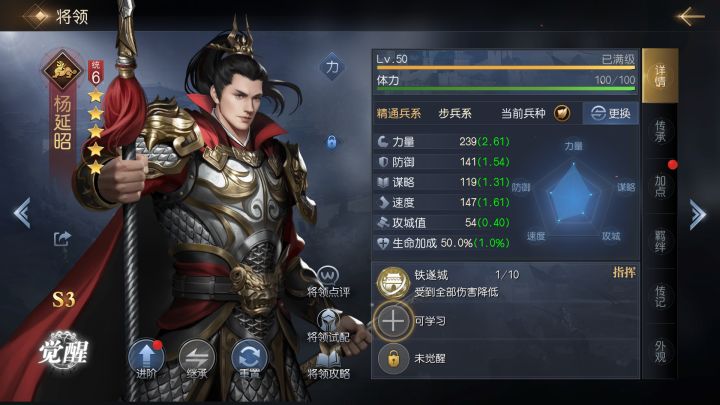Screen dimensions: 720x405
Task: Click the share icon beside the general
Action: (62, 238)
